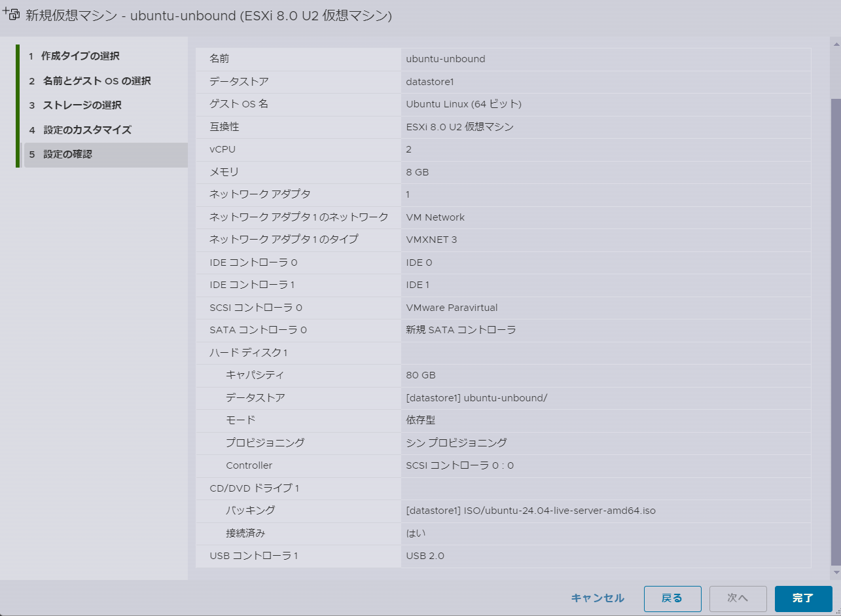This screenshot has height=616, width=841.
Task: Click the value VMware Paravirtual
Action: click(x=452, y=308)
